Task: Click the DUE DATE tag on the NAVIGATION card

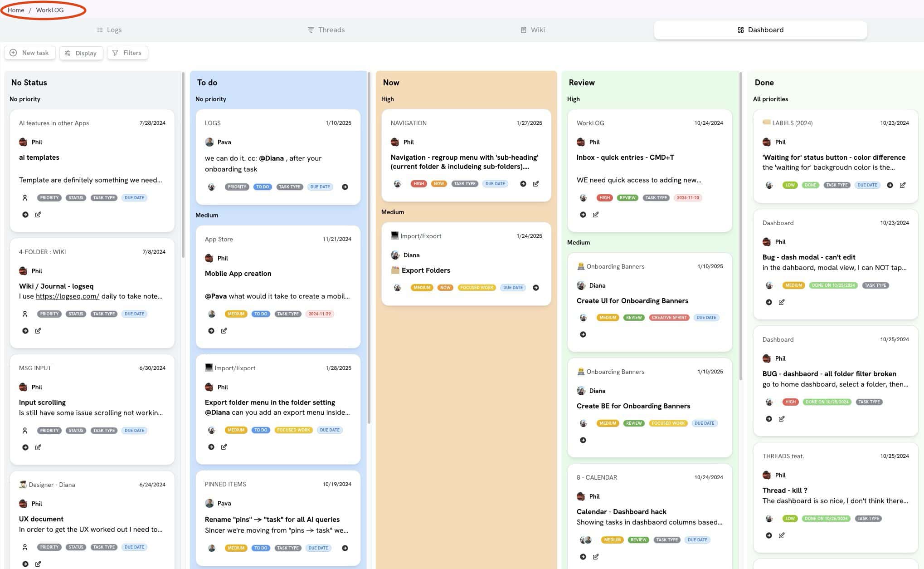Action: (495, 184)
